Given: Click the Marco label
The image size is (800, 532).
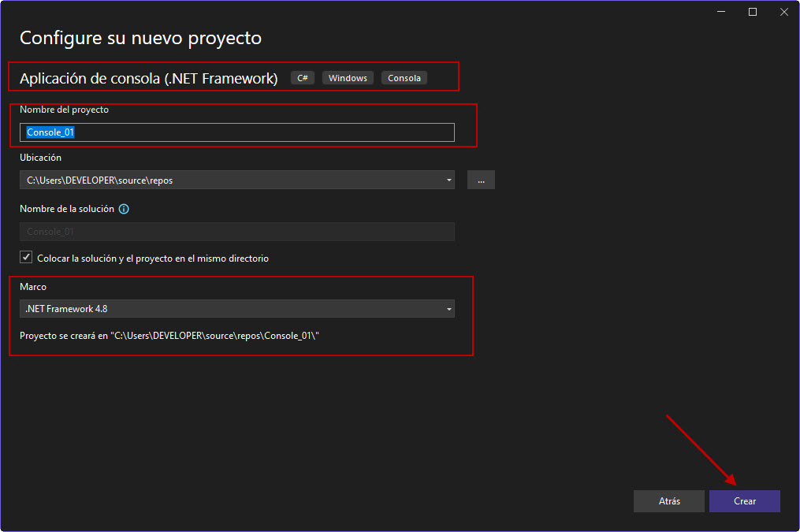Looking at the screenshot, I should pos(33,287).
